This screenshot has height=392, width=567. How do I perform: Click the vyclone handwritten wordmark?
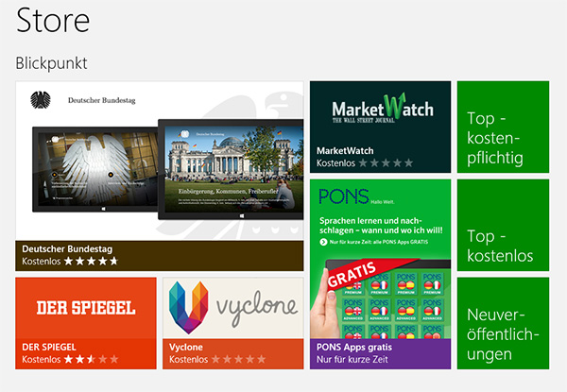[x=257, y=307]
